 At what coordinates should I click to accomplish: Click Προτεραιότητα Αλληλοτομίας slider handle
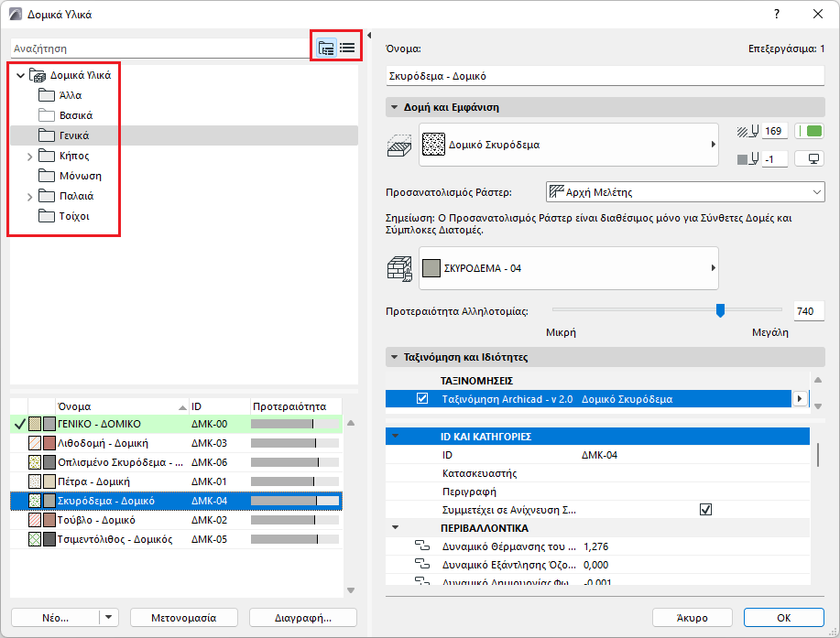coord(720,310)
